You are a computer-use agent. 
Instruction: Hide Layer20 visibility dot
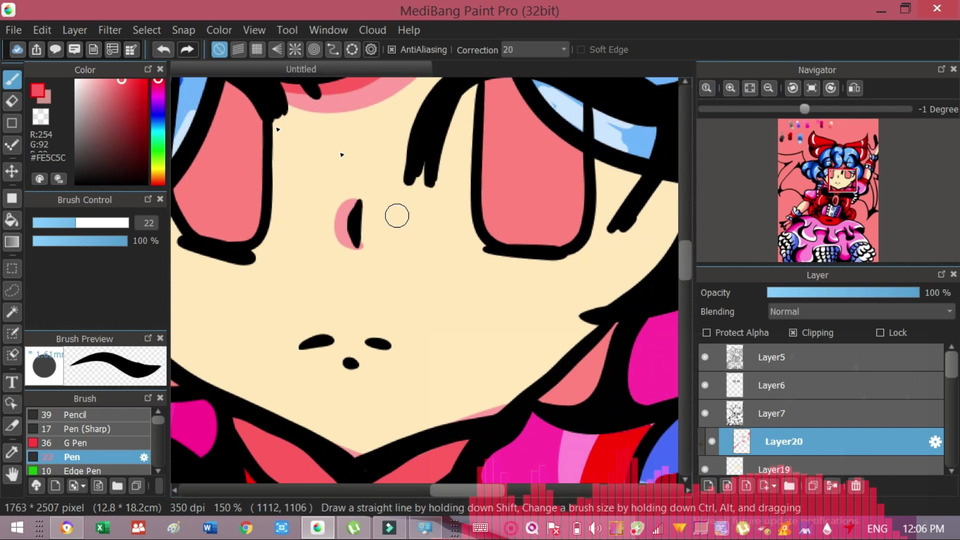[711, 441]
